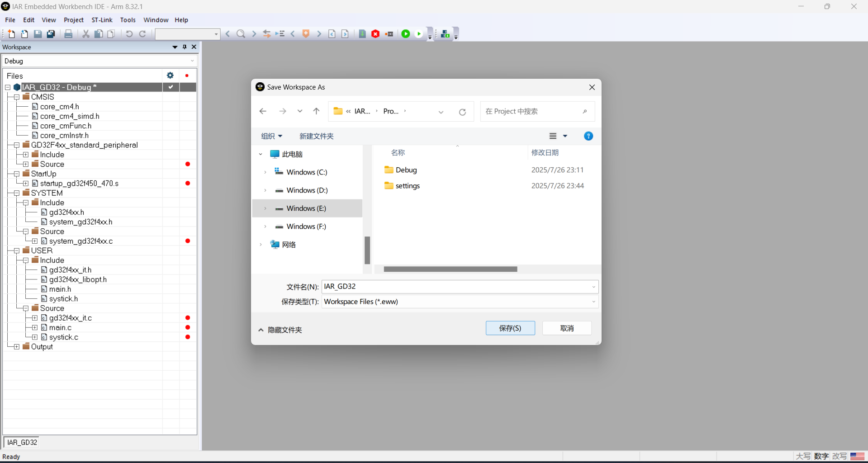Click the Compile toolbar icon

coord(362,34)
